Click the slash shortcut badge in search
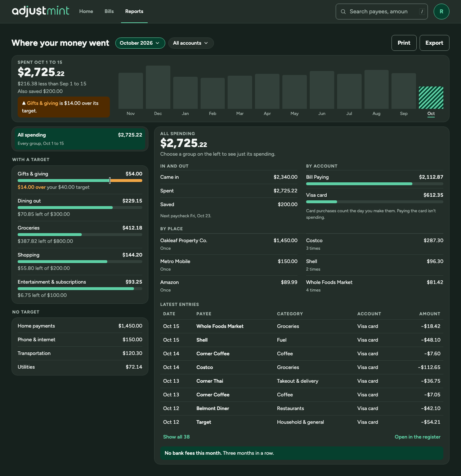The image size is (461, 476). point(422,12)
